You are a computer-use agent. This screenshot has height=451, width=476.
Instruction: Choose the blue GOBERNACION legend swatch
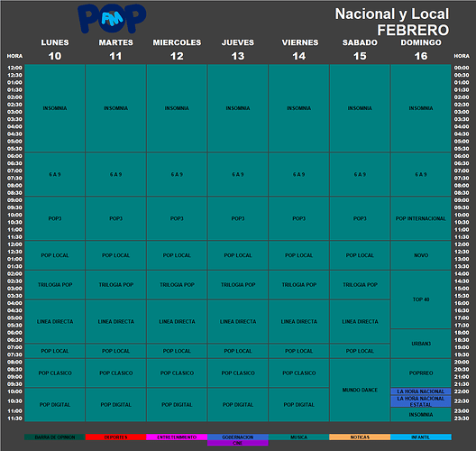tap(238, 437)
